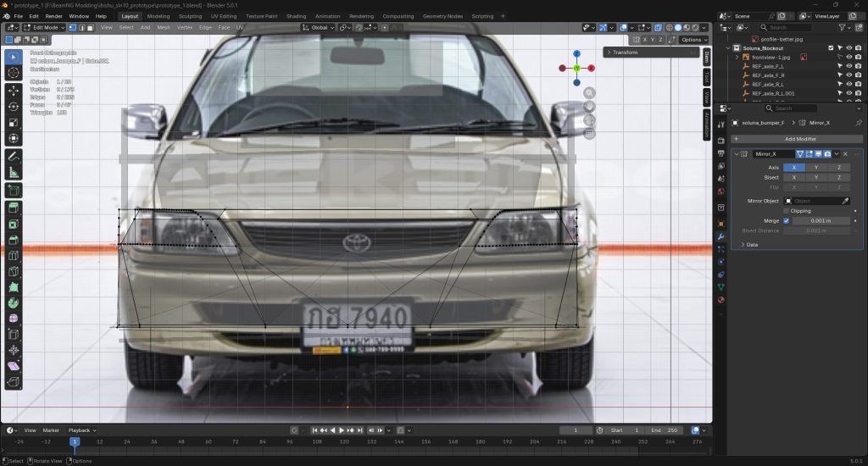The height and width of the screenshot is (466, 868).
Task: Remove the Mirror_X modifier with X button
Action: 845,154
